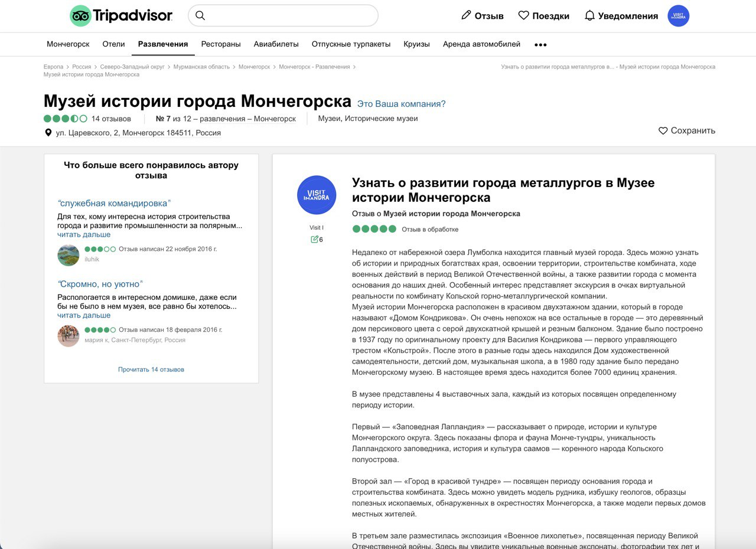The height and width of the screenshot is (549, 756).
Task: Click the five-bubble rating of this review
Action: [x=374, y=229]
